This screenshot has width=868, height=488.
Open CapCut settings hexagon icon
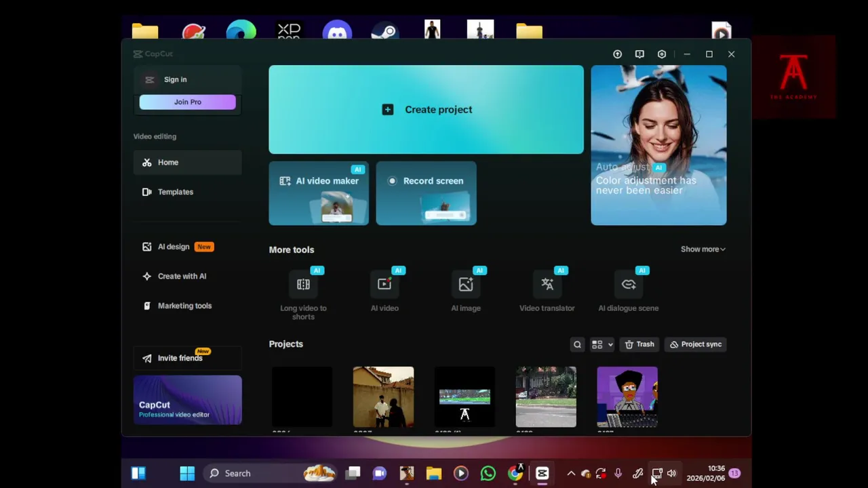(x=662, y=54)
